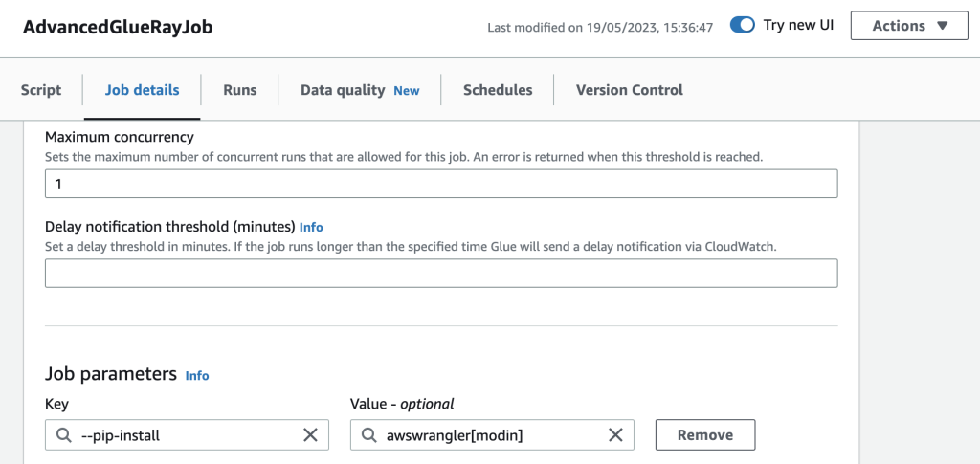Image resolution: width=980 pixels, height=464 pixels.
Task: Open the Actions dropdown menu
Action: pyautogui.click(x=909, y=26)
